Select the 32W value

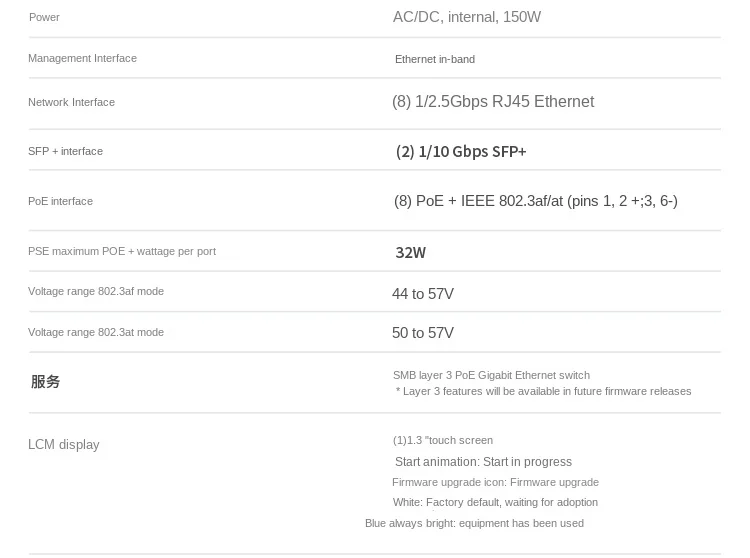click(x=410, y=253)
